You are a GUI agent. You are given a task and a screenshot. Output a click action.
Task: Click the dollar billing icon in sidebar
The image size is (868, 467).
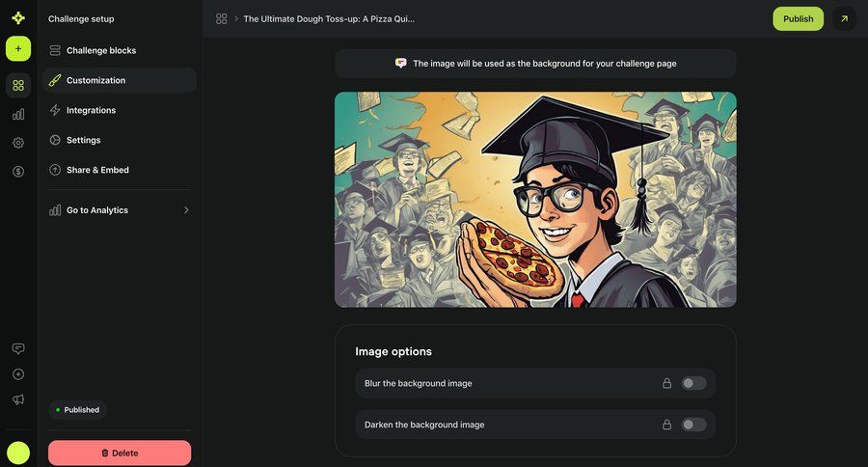pos(18,172)
